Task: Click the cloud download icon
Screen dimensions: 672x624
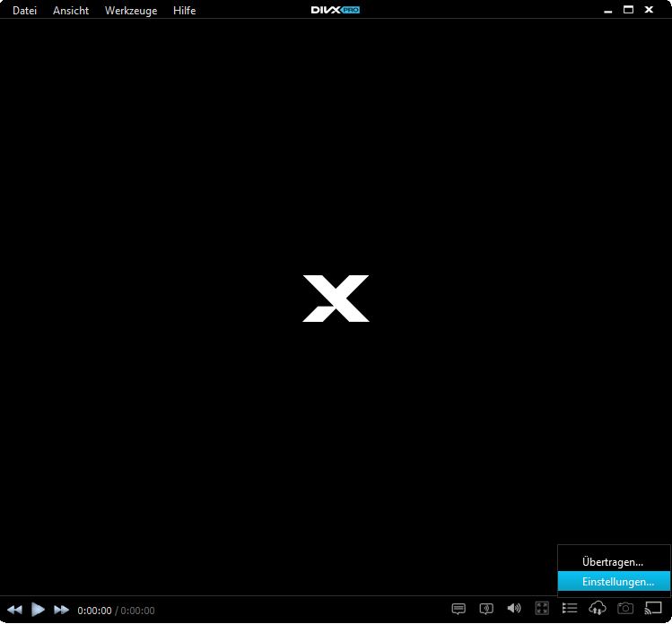Action: click(598, 609)
